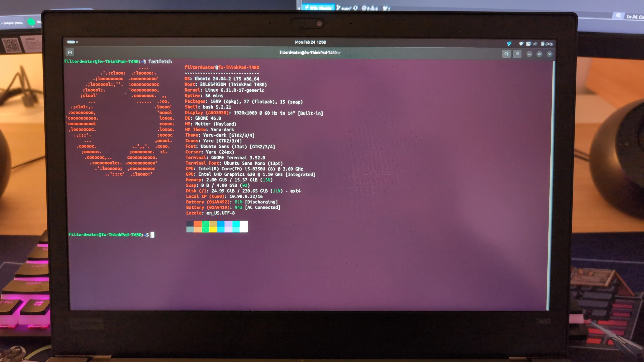The image size is (644, 362).
Task: Click the 84% battery label
Action: tap(549, 44)
